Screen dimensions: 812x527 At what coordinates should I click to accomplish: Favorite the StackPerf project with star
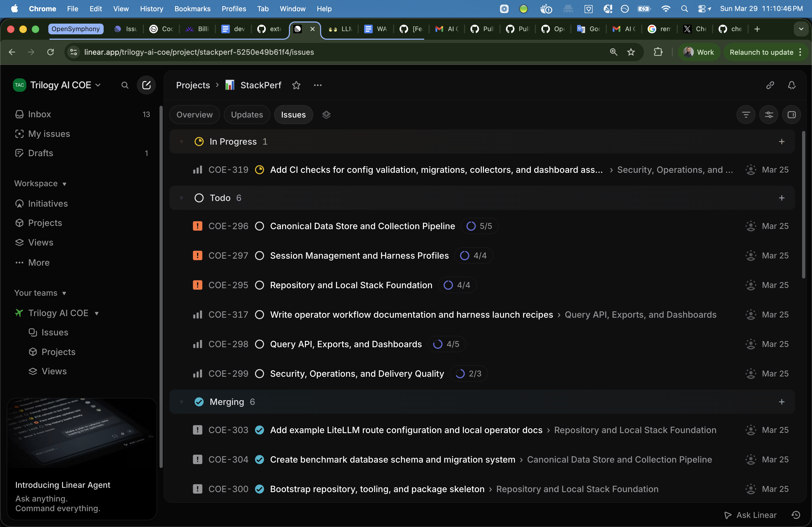[x=296, y=85]
